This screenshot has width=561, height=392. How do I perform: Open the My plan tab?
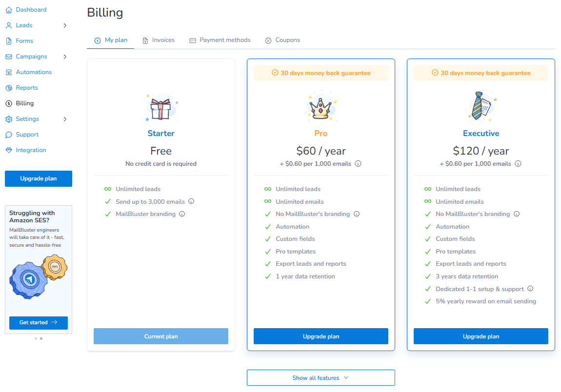tap(111, 40)
